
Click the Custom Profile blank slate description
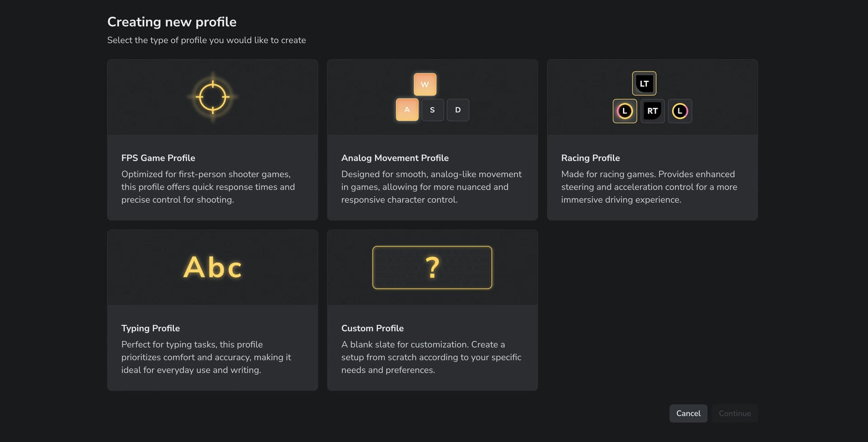[x=431, y=357]
